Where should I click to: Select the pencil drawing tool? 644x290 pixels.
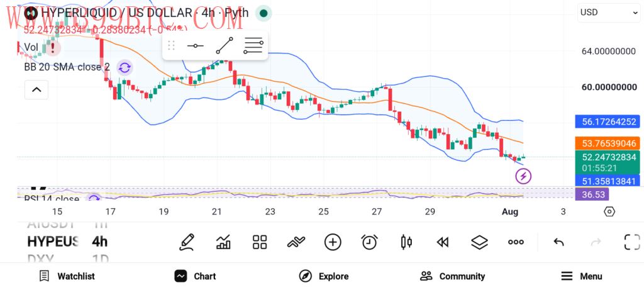[x=187, y=242]
